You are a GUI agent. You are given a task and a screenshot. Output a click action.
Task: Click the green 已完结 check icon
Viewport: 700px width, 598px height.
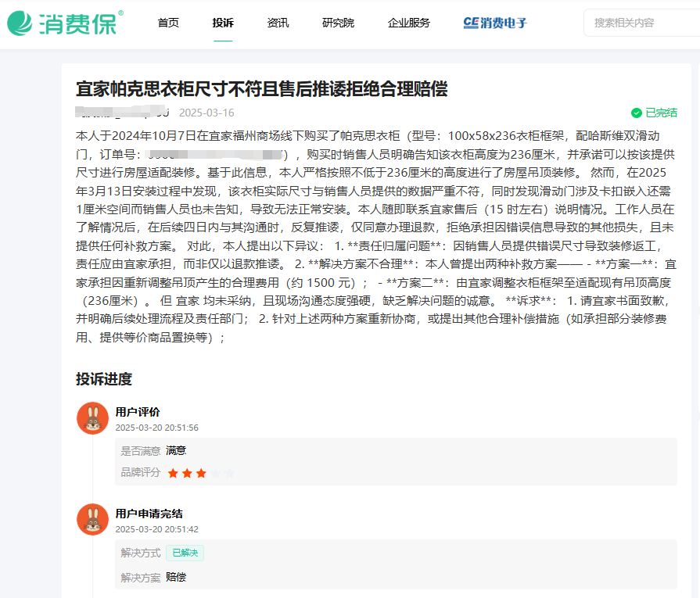click(x=636, y=113)
